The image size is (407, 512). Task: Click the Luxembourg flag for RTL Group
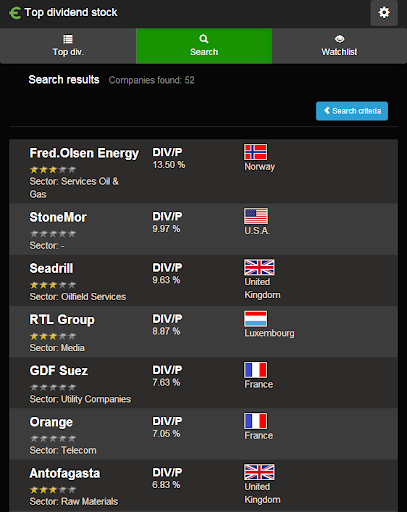(x=255, y=319)
